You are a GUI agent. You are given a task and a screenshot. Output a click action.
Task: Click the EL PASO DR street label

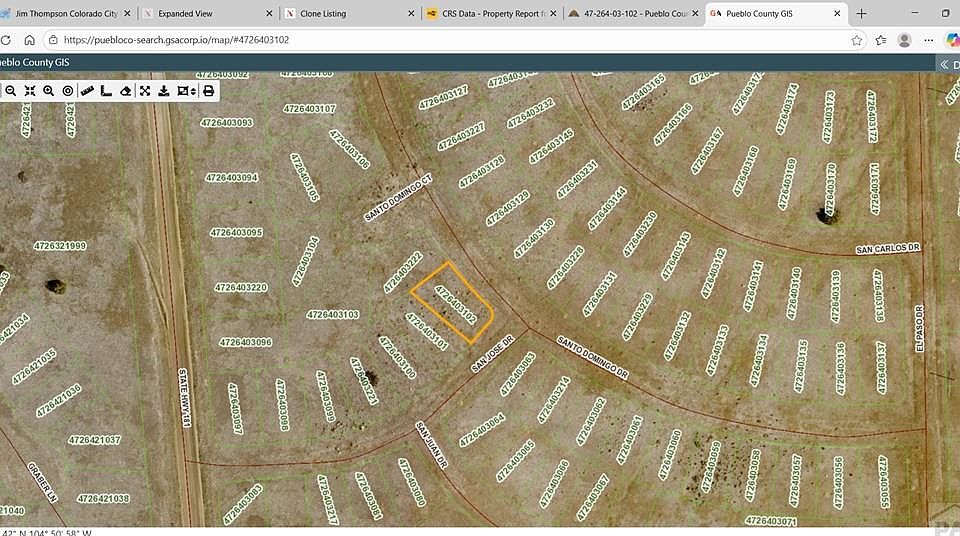[920, 328]
